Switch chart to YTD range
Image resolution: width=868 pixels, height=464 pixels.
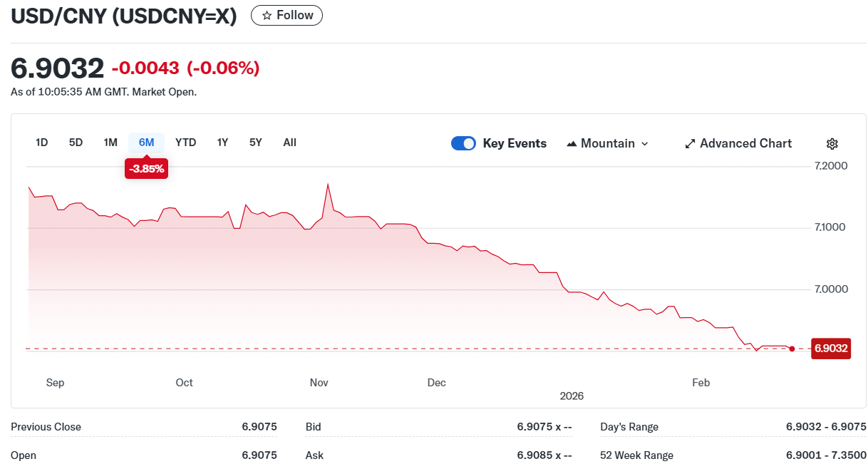point(185,143)
